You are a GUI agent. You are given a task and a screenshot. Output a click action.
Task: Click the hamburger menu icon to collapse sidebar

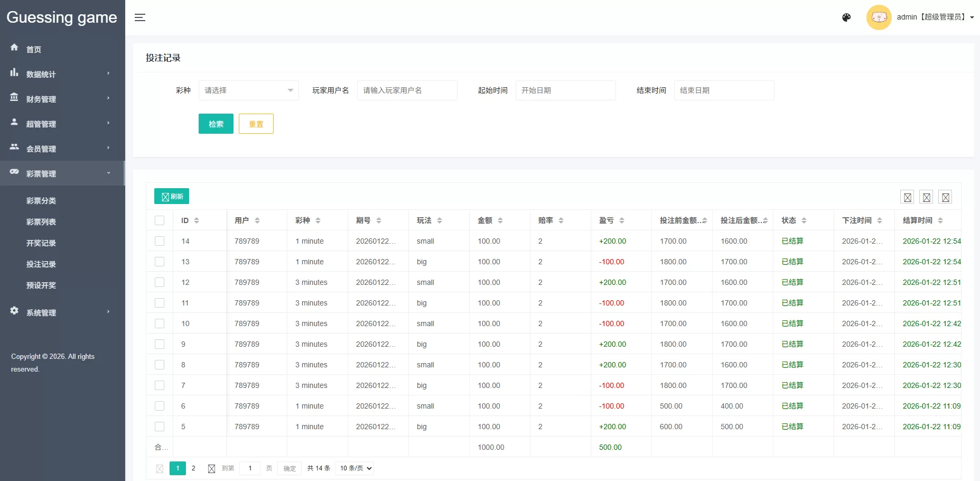[x=140, y=17]
